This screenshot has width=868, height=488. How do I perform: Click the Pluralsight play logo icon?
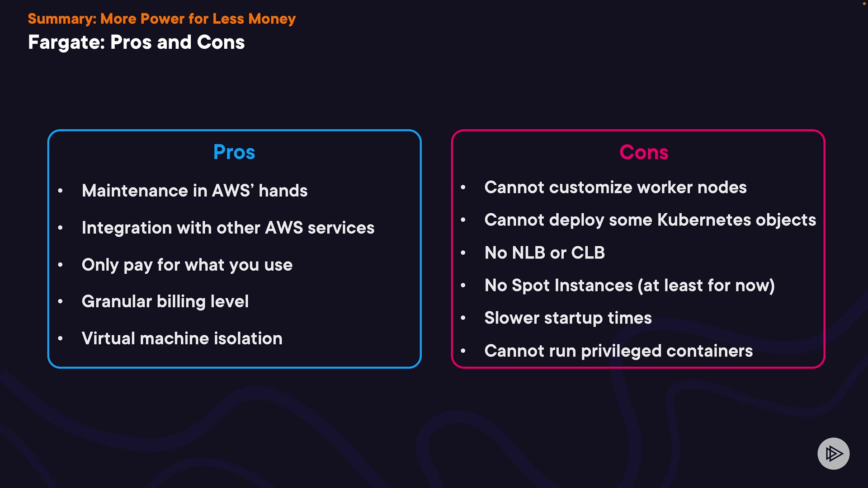coord(833,453)
